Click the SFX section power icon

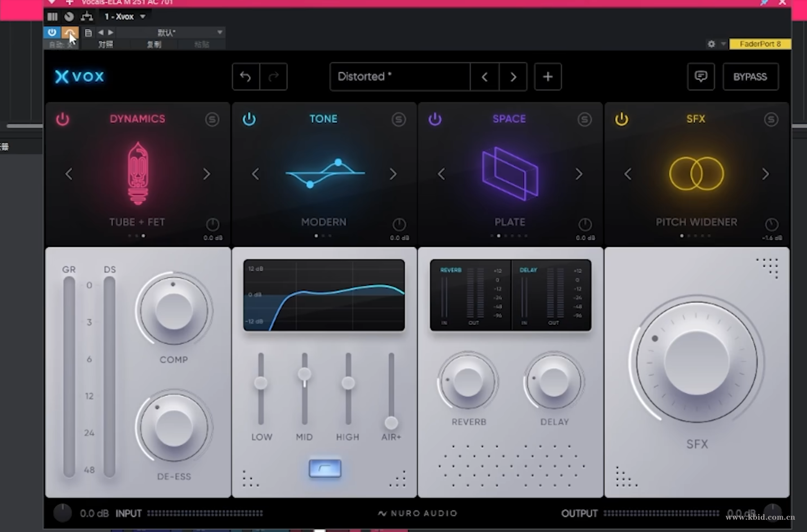(x=621, y=118)
